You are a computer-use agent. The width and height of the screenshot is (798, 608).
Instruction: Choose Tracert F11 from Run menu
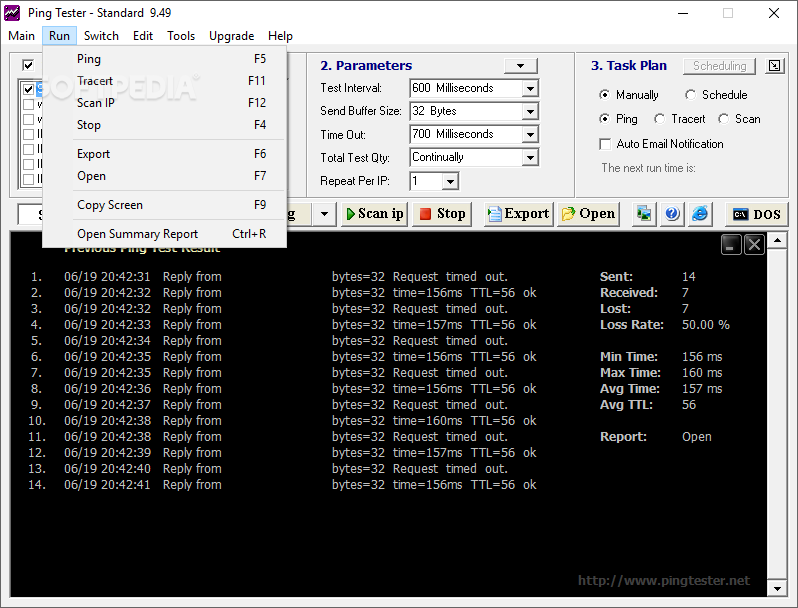(165, 81)
